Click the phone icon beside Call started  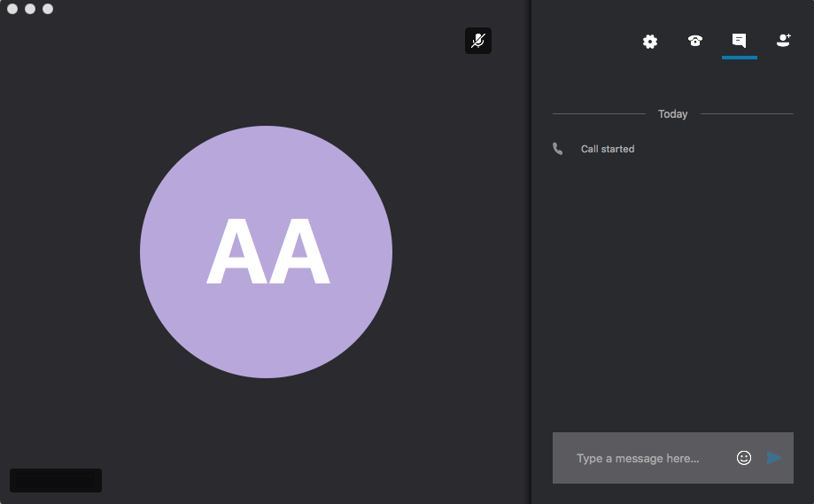click(557, 149)
